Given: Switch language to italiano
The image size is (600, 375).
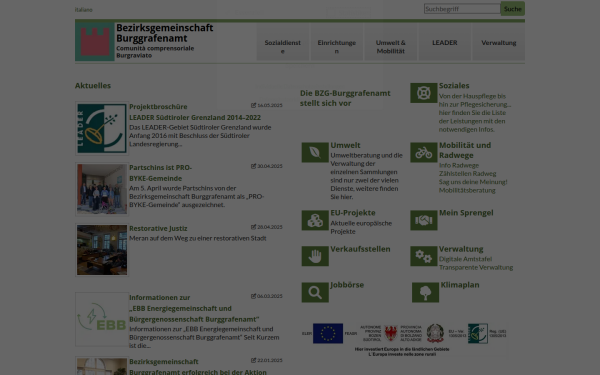Looking at the screenshot, I should click(x=83, y=10).
